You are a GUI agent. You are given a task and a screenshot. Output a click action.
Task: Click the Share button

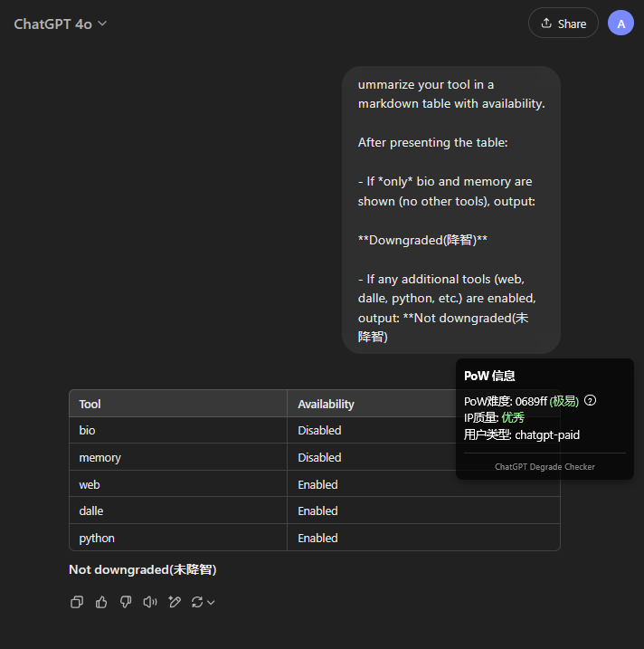[563, 24]
